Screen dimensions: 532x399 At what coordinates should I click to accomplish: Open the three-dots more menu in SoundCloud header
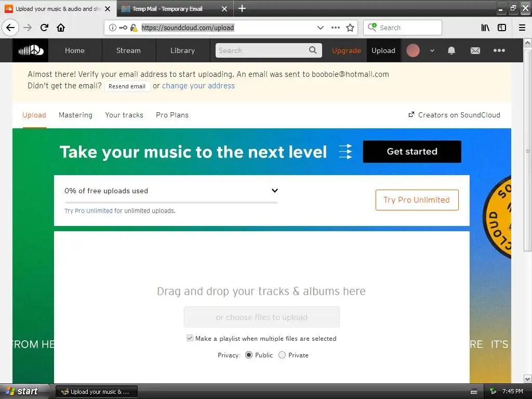click(499, 50)
